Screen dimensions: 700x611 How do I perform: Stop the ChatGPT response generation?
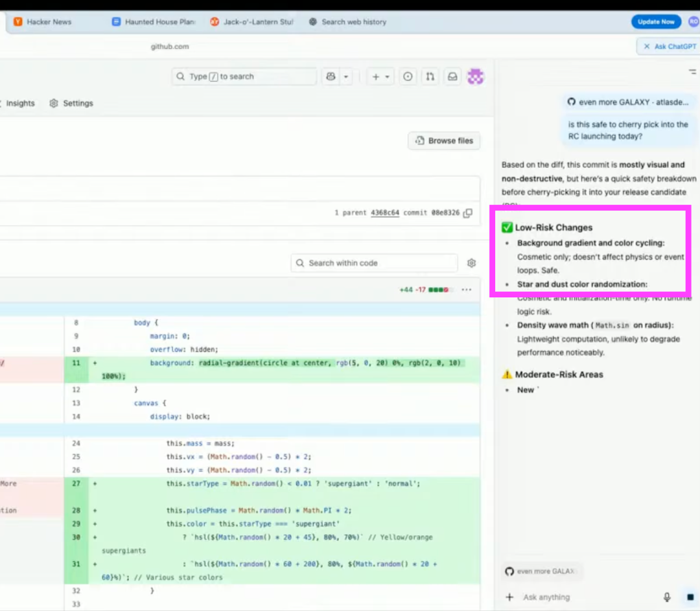pos(689,597)
